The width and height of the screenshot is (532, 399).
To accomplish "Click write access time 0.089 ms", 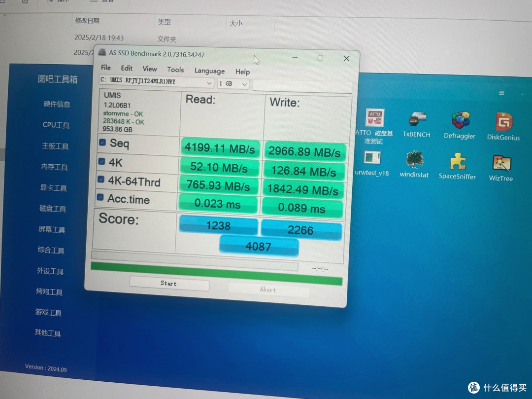I will point(301,208).
